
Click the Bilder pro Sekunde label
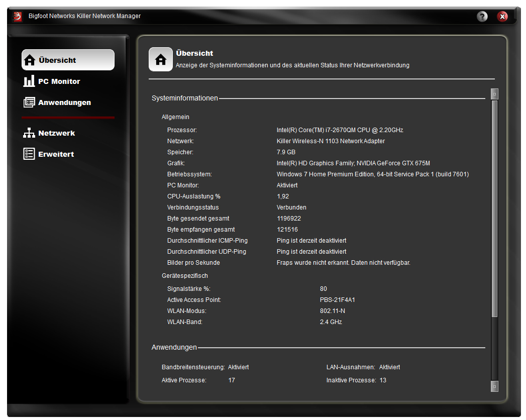click(193, 263)
